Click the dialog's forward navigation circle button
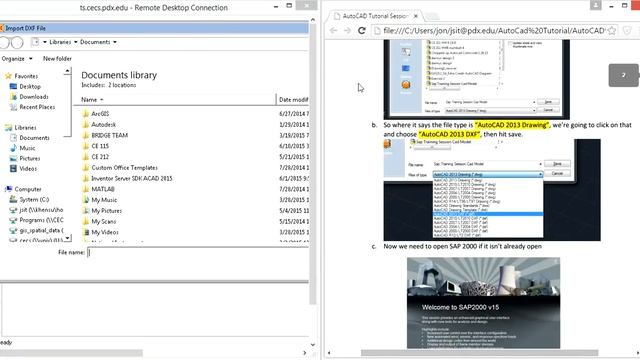640x360 pixels. [17, 42]
